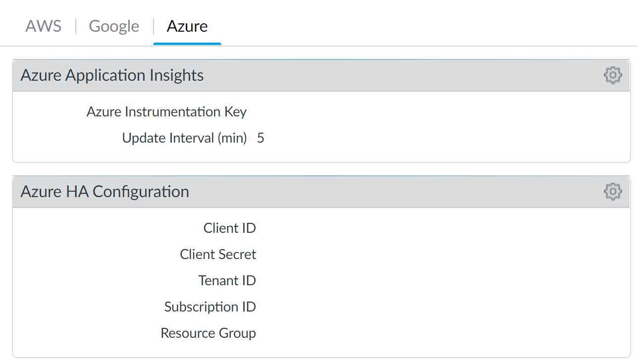Click the Azure Instrumentation Key label
The width and height of the screenshot is (638, 364).
coord(166,112)
